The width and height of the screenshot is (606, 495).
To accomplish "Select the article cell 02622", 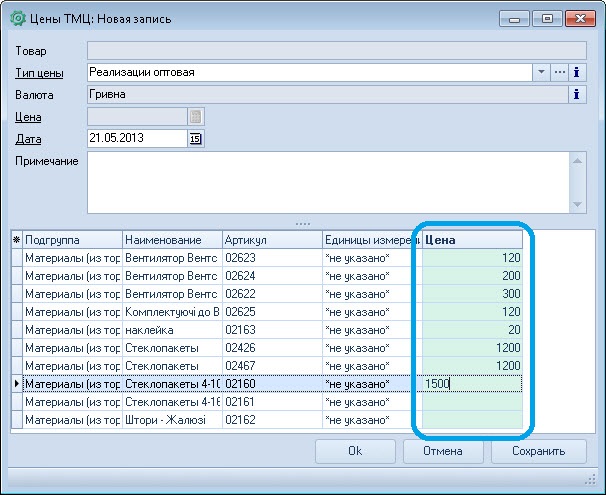I will [272, 294].
